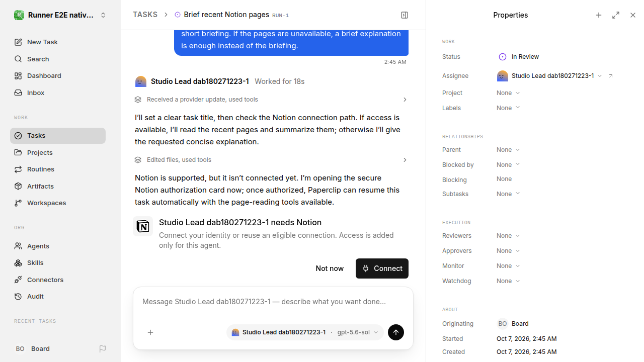Open the Parent dropdown
Screen dimensions: 644x362
[508, 150]
